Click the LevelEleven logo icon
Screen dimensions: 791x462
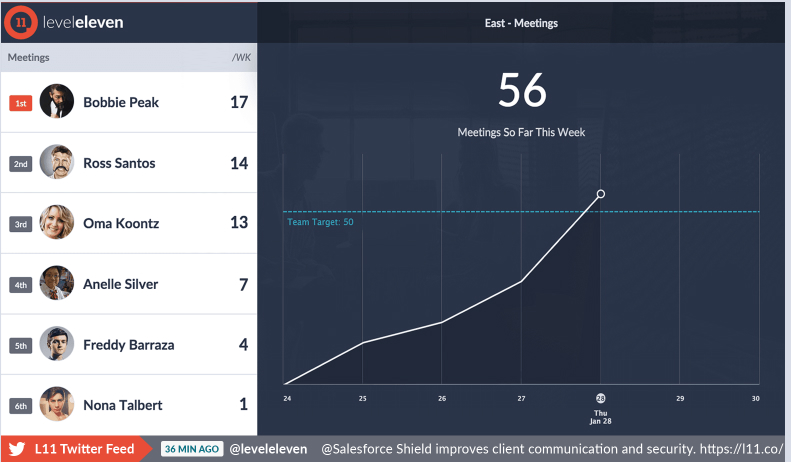(20, 22)
